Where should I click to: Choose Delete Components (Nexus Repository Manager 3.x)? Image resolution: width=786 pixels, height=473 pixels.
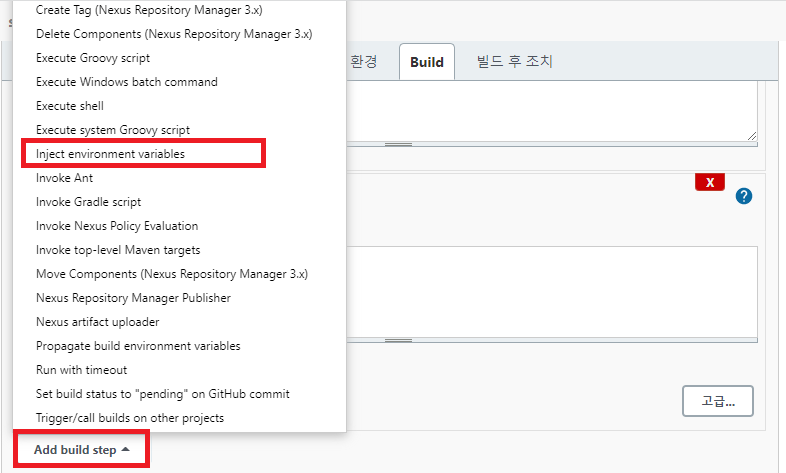[x=174, y=34]
